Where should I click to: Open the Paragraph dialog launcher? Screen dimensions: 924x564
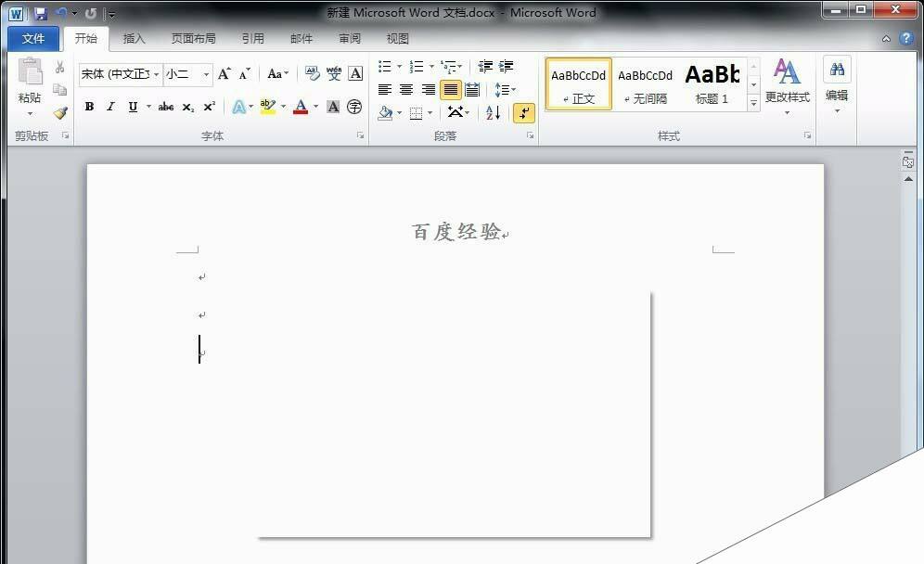(x=530, y=135)
